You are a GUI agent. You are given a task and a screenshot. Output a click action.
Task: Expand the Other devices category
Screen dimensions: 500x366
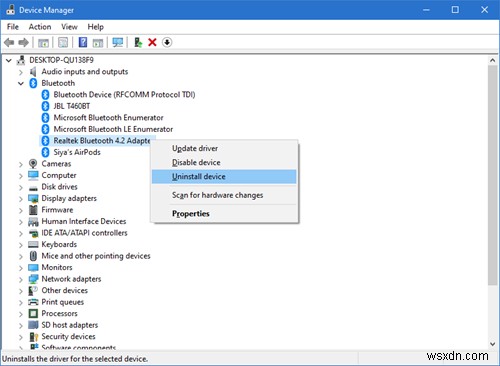pos(21,291)
